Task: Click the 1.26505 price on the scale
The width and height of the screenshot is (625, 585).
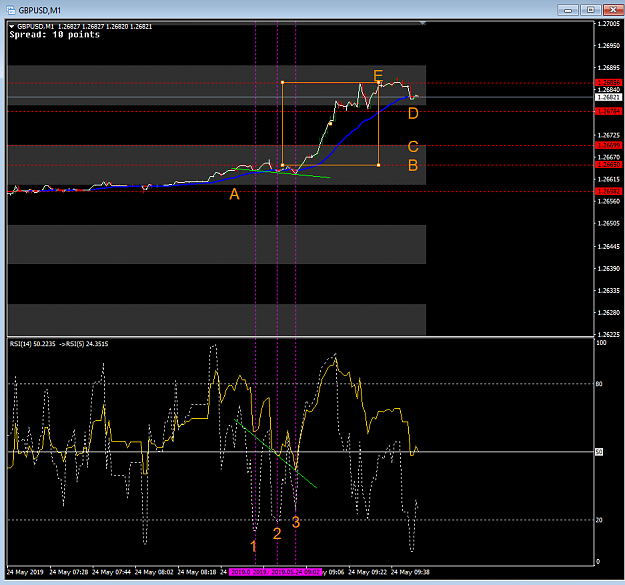Action: coord(609,224)
